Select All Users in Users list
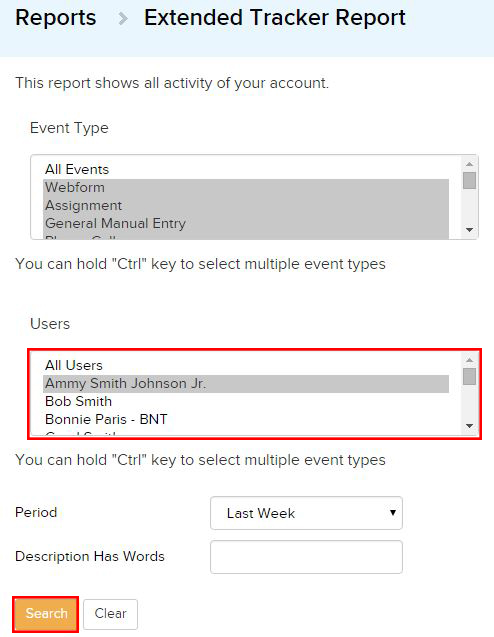The image size is (494, 637). (x=246, y=365)
